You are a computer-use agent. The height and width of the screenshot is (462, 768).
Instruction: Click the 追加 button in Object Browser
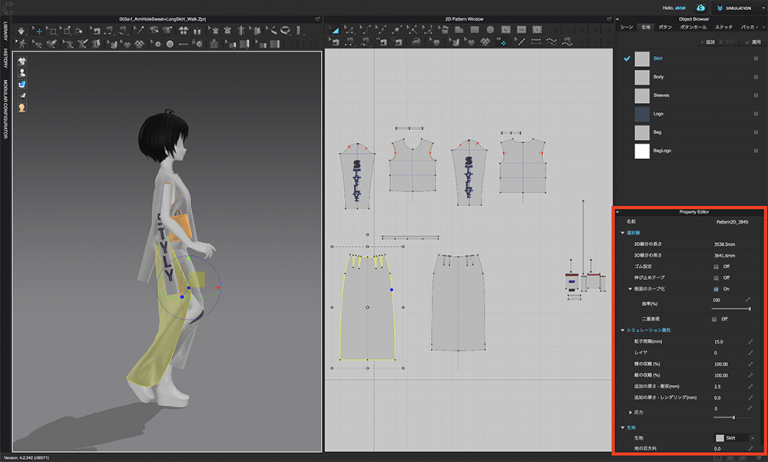tap(708, 42)
